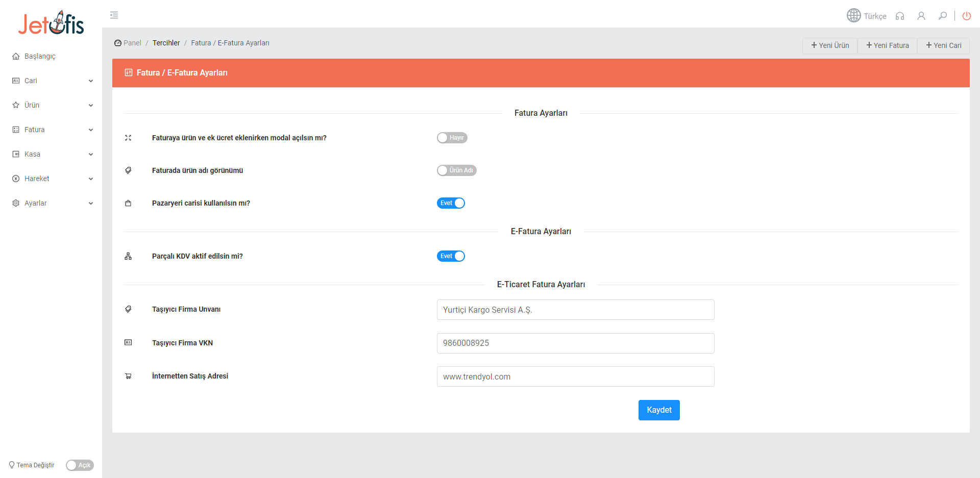Click the Taşıyıcı Firma VKN card icon

[x=128, y=342]
